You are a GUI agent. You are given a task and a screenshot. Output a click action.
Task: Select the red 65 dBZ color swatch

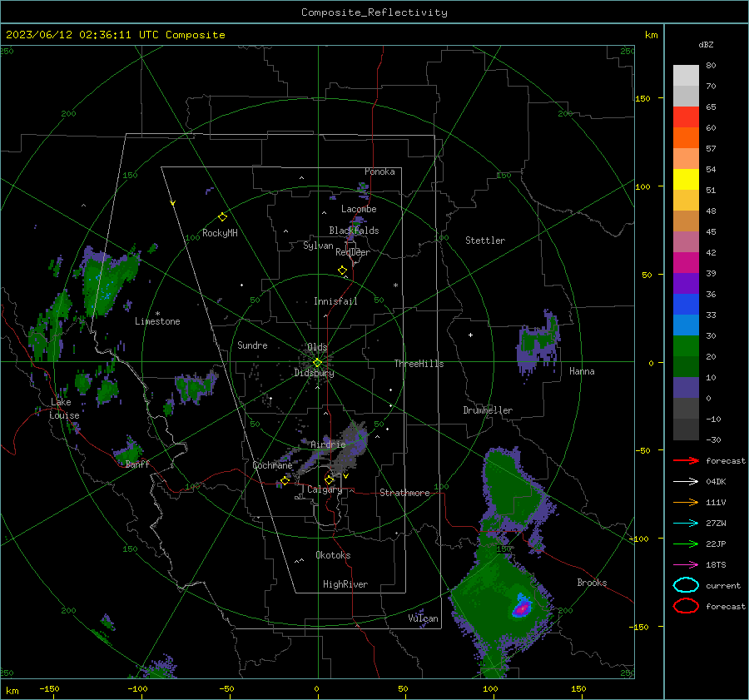tap(686, 117)
